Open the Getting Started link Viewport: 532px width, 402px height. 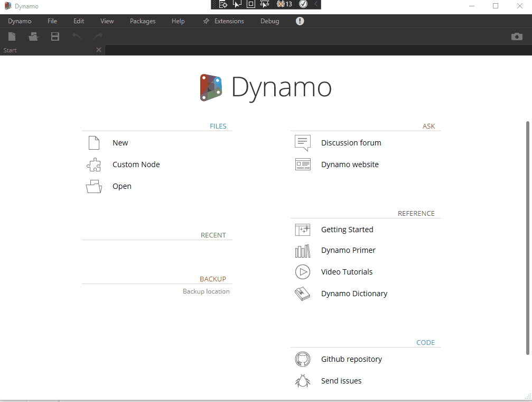point(347,230)
